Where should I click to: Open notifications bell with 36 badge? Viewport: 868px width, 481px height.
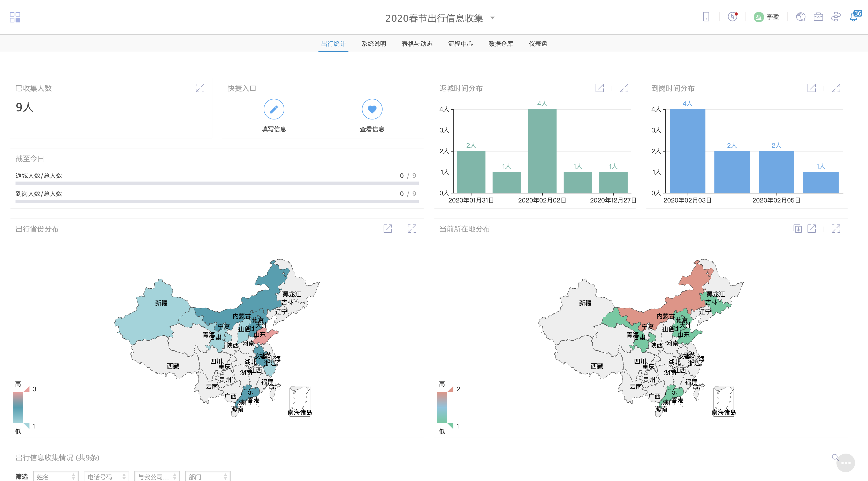point(854,16)
